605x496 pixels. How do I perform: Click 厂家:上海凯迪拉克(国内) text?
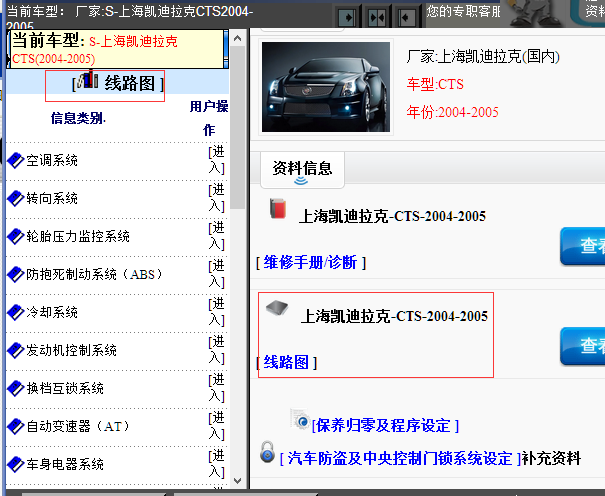pos(483,57)
